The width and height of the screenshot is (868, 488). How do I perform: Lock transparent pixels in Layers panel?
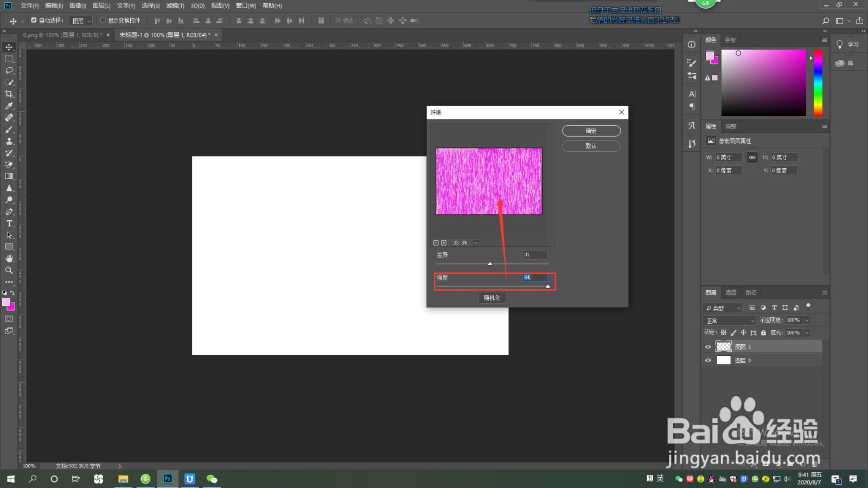pos(723,332)
